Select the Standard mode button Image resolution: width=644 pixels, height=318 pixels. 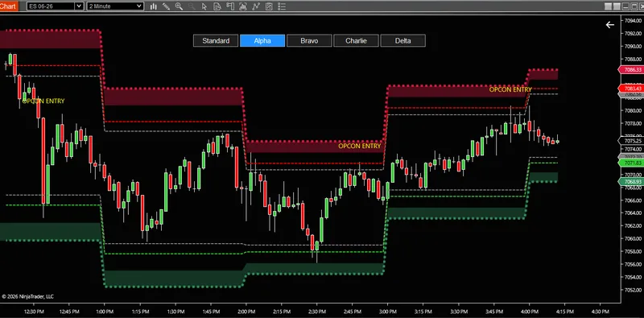click(x=216, y=41)
